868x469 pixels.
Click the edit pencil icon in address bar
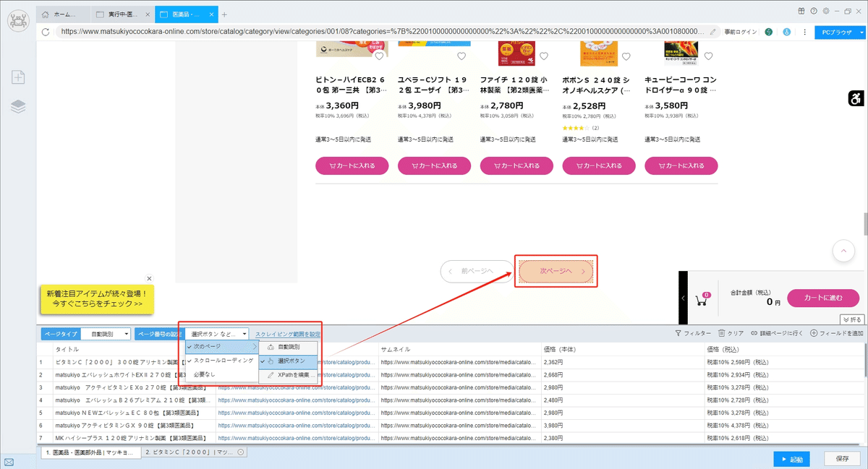pyautogui.click(x=713, y=32)
